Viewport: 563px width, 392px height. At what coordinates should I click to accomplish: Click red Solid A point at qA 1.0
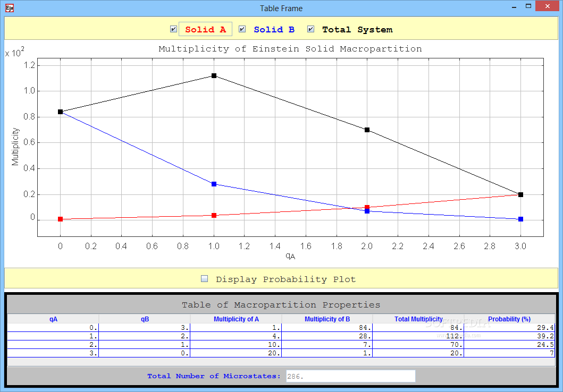214,215
